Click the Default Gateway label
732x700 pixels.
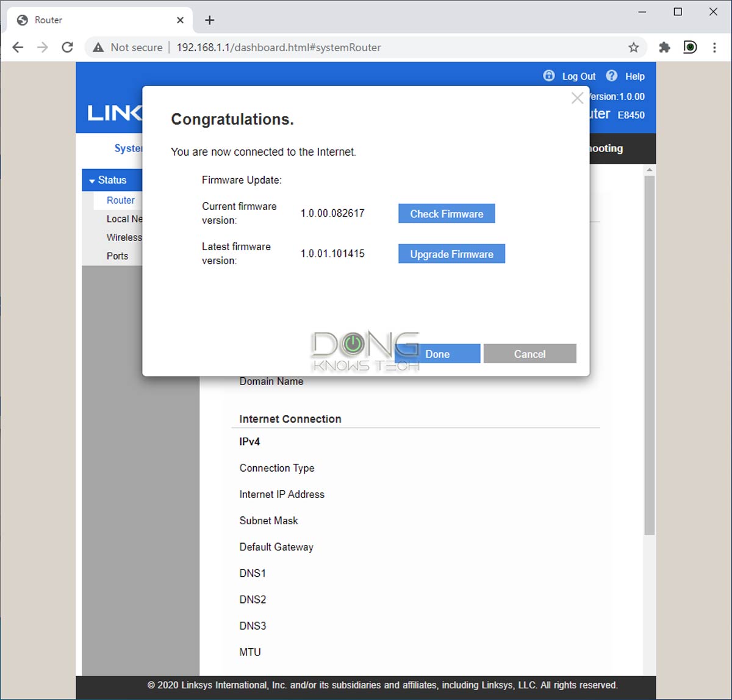coord(276,547)
